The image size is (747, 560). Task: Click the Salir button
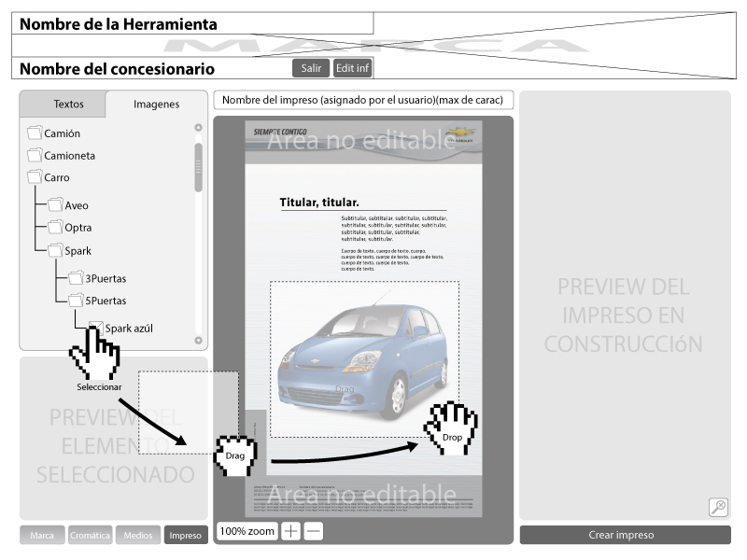click(311, 68)
